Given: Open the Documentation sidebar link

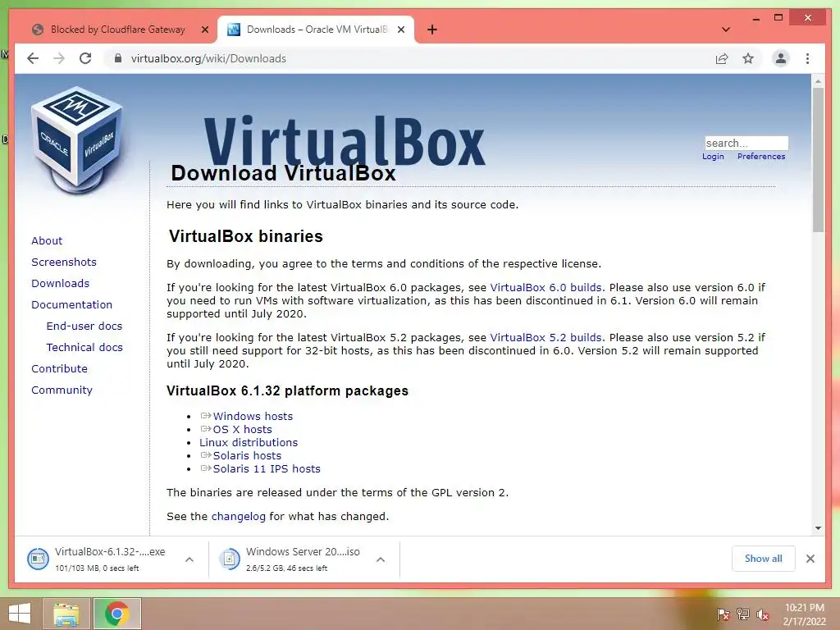Looking at the screenshot, I should (x=72, y=305).
